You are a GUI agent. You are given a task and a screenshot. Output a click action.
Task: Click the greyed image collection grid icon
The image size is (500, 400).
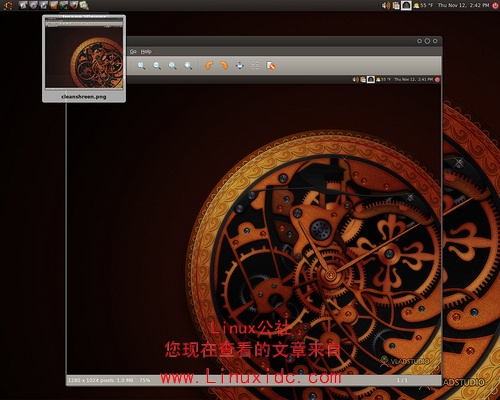point(255,65)
